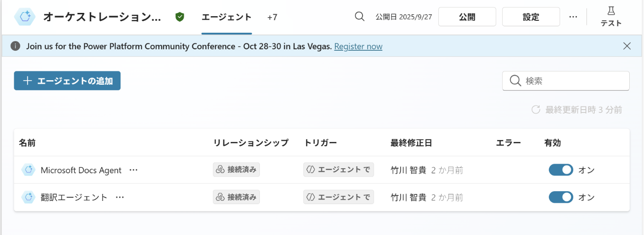Click the info icon in the banner
Screen dimensions: 644x235
point(16,46)
